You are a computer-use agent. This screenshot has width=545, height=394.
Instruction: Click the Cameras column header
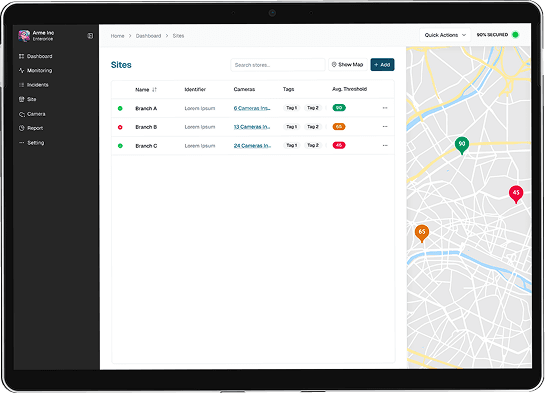pyautogui.click(x=244, y=90)
